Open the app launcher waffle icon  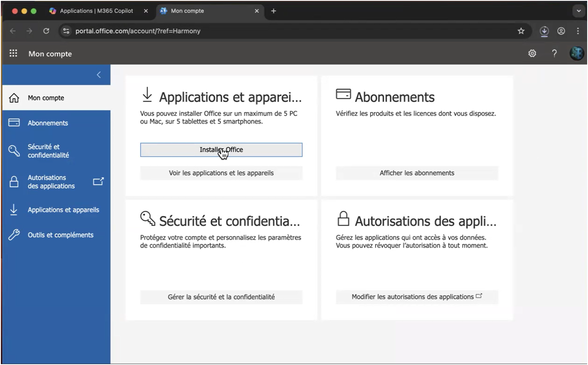(x=13, y=53)
